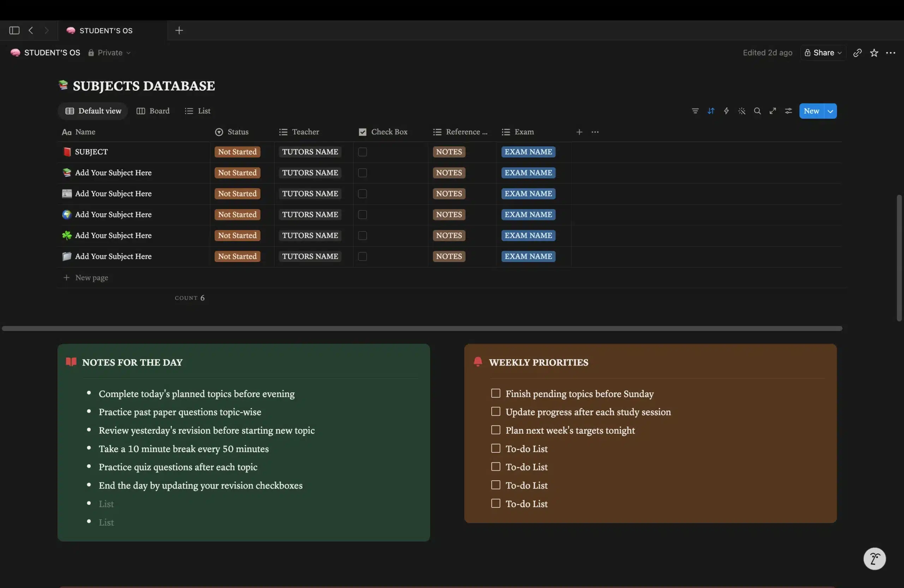Screen dimensions: 904x588
Task: Click EXAM NAME tag in SUBJECT row
Action: [x=528, y=152]
